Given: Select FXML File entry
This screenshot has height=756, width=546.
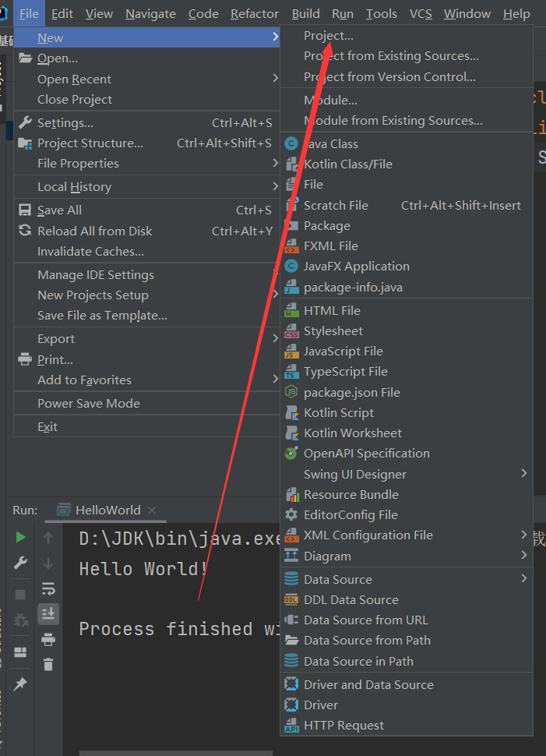Looking at the screenshot, I should (x=407, y=246).
